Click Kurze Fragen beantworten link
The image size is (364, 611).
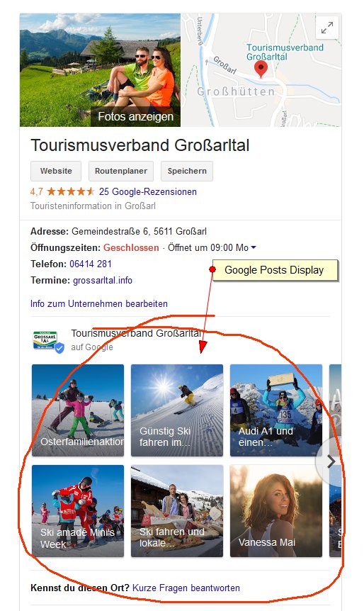(186, 588)
